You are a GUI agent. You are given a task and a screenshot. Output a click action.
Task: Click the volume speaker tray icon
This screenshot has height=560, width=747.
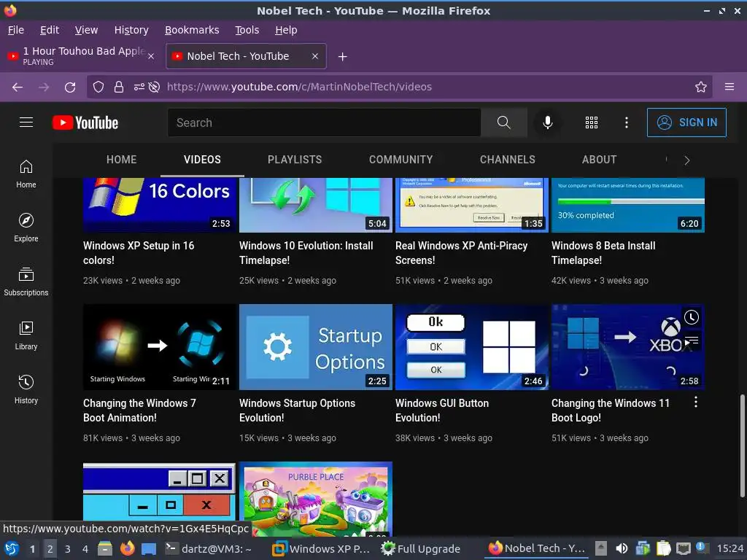[622, 549]
